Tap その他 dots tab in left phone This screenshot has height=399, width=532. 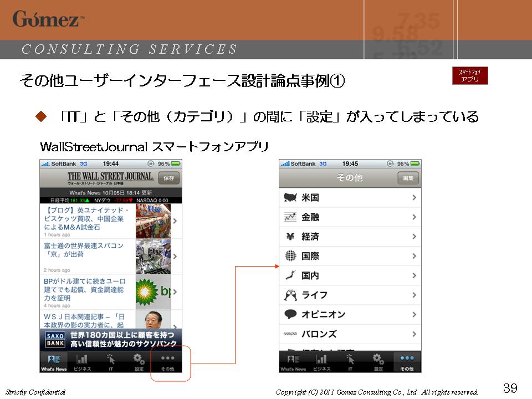point(167,362)
